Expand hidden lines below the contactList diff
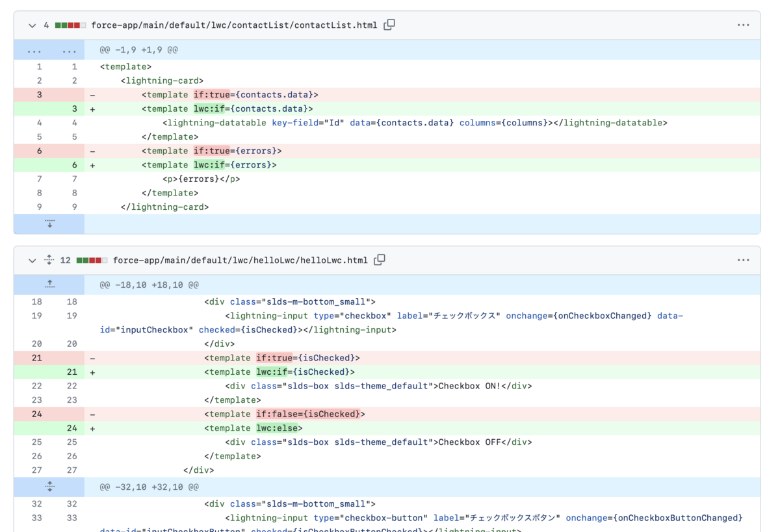This screenshot has height=532, width=780. coord(49,223)
